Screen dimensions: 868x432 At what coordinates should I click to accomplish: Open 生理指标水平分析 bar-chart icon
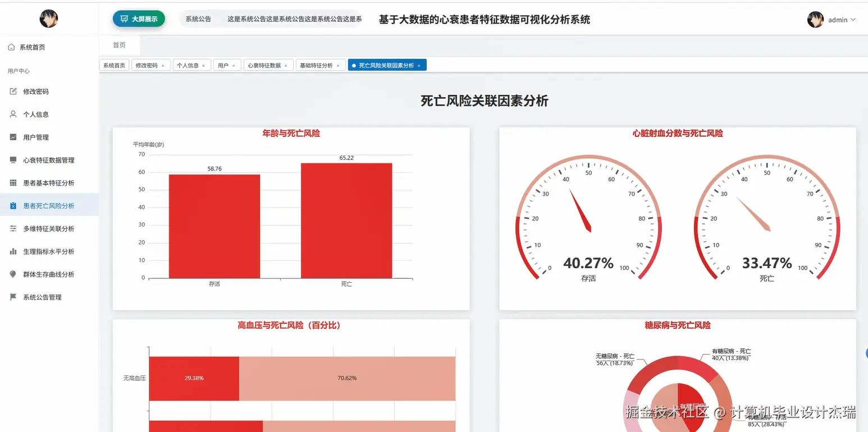pyautogui.click(x=14, y=251)
